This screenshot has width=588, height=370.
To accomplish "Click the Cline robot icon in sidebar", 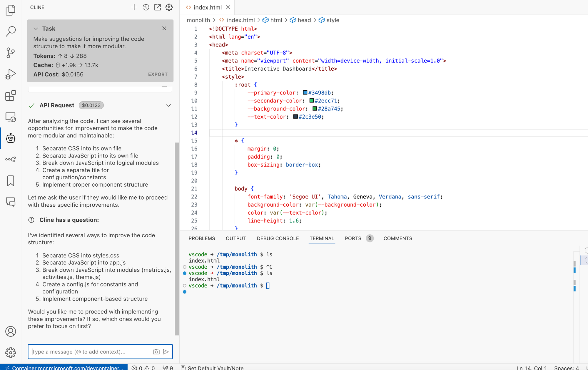I will [x=11, y=138].
